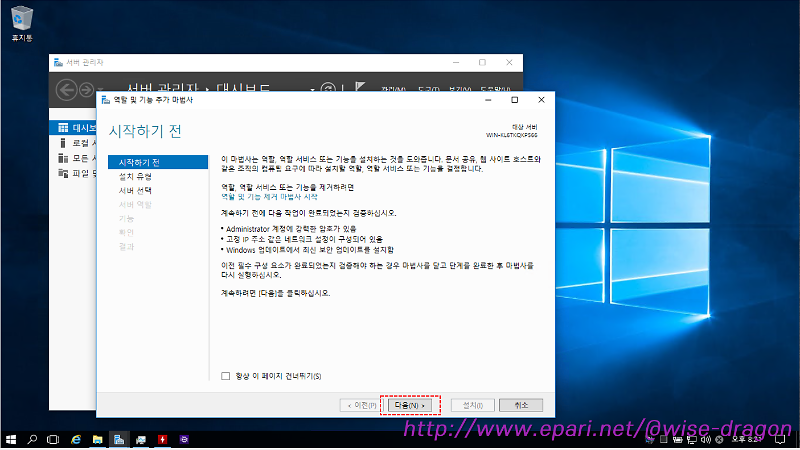Open the Manage (관리) menu in Server Manager
Image resolution: width=800 pixels, height=450 pixels.
(393, 89)
